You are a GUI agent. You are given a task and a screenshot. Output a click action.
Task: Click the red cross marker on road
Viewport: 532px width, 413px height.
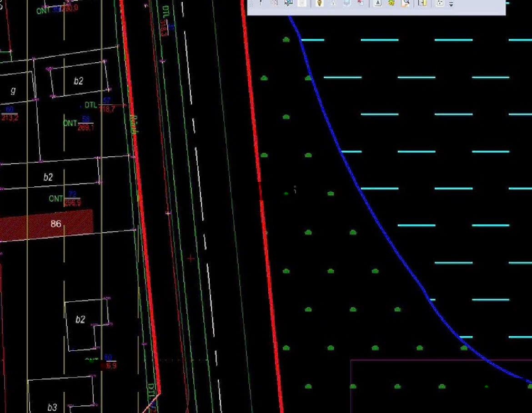click(191, 259)
